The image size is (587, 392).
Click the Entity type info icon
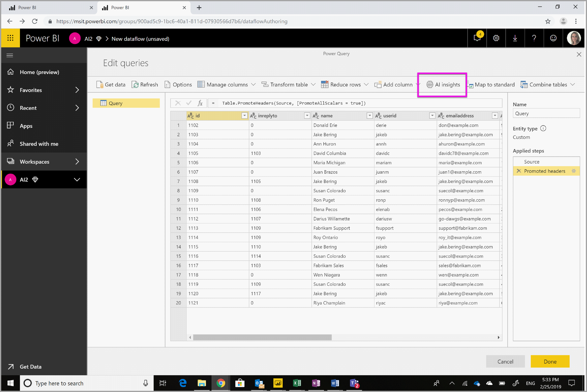click(543, 128)
